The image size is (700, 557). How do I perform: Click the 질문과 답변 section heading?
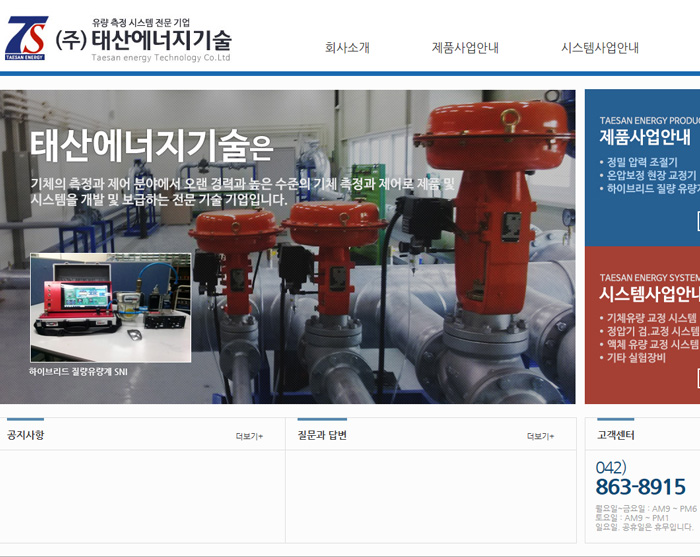tap(322, 435)
